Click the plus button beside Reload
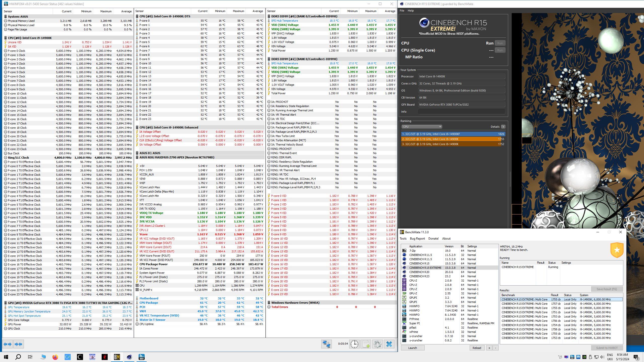Screen dimensions: 644x362 [x=489, y=348]
